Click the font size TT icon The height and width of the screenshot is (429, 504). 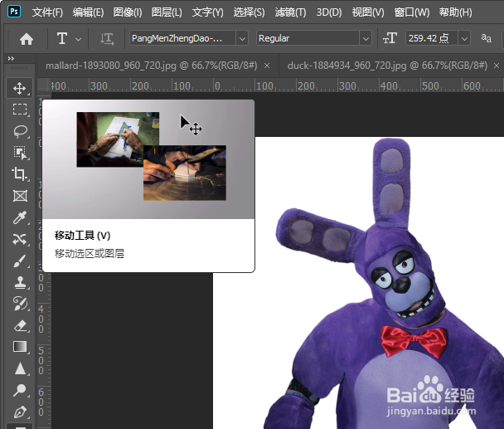click(x=390, y=38)
